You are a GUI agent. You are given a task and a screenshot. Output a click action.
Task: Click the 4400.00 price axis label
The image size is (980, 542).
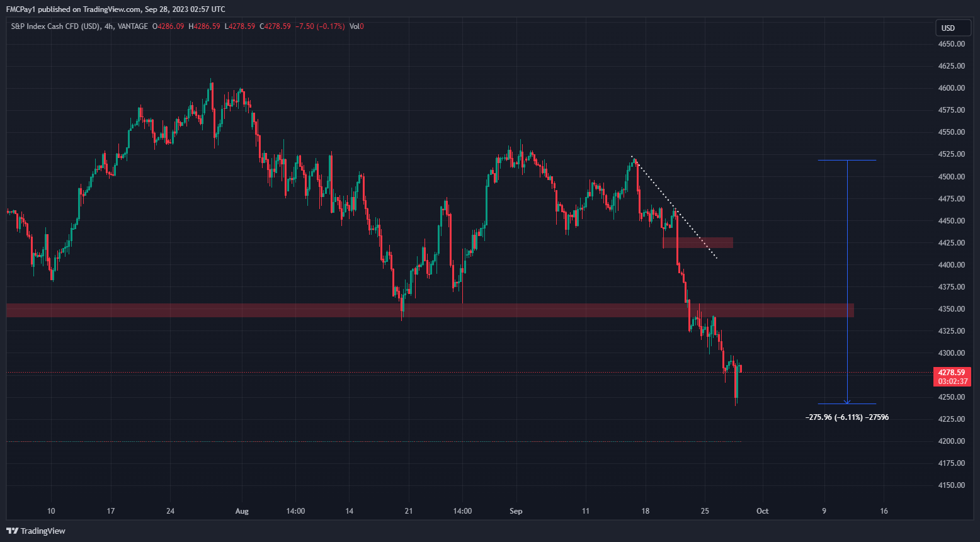[x=951, y=265]
